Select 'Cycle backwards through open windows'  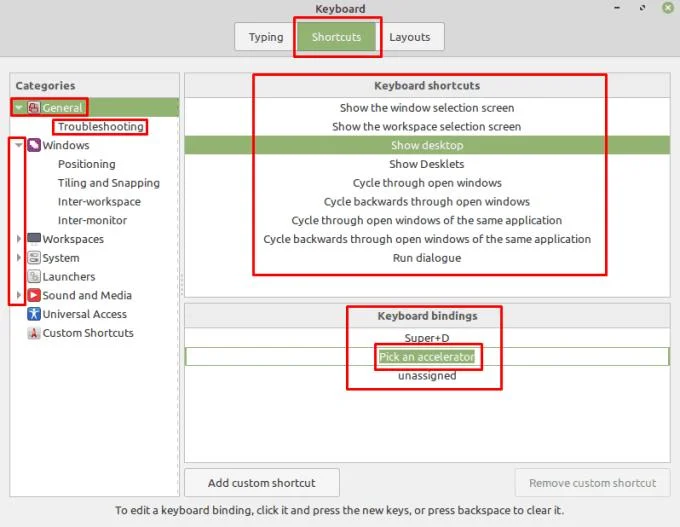[x=427, y=201]
